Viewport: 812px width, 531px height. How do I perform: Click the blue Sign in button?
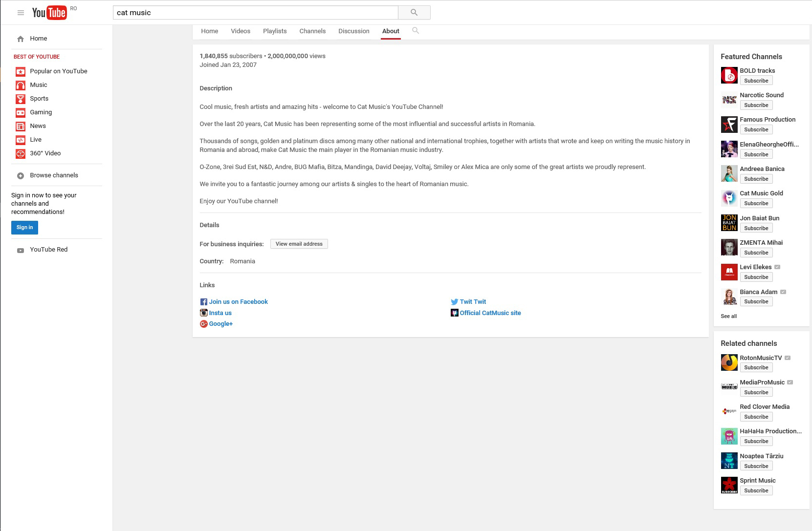point(24,228)
